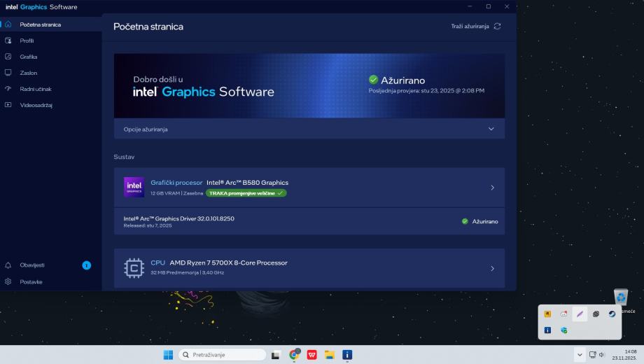644x364 pixels.
Task: Click the TRAKA promjenjive veličine green badge
Action: tap(246, 193)
